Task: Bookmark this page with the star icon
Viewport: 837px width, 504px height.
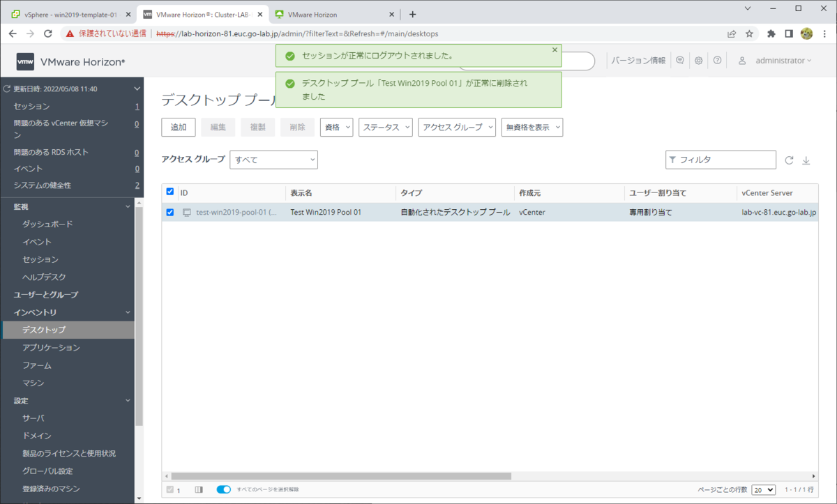Action: click(749, 33)
